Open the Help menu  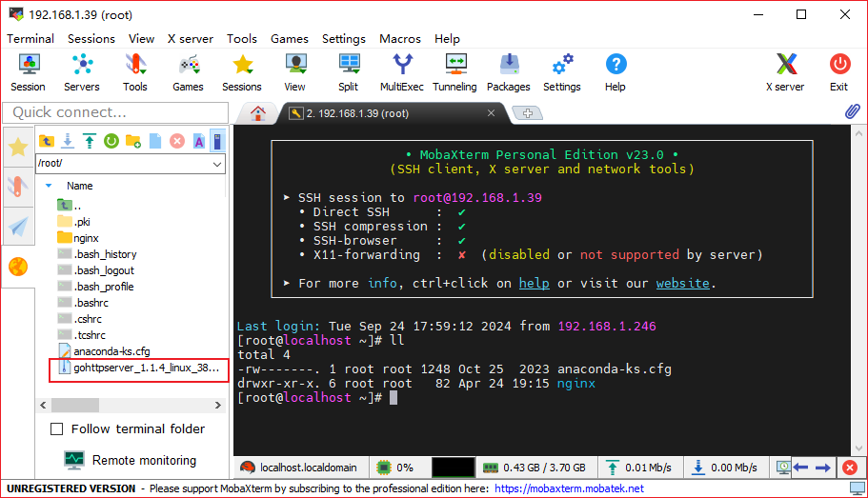point(447,39)
